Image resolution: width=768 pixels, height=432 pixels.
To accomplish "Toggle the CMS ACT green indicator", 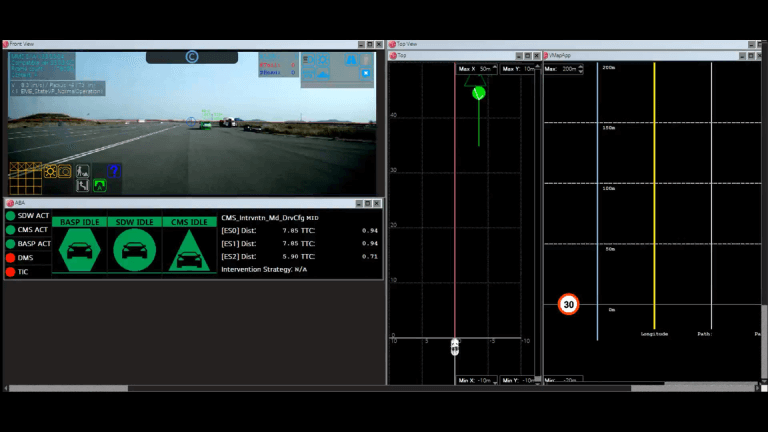I will point(11,229).
